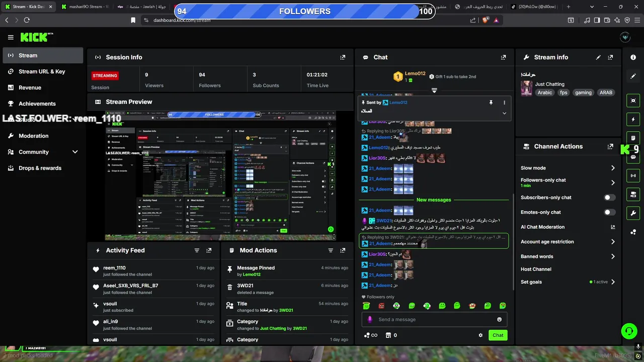Toggle the wrench icon in right toolbar

point(633,213)
